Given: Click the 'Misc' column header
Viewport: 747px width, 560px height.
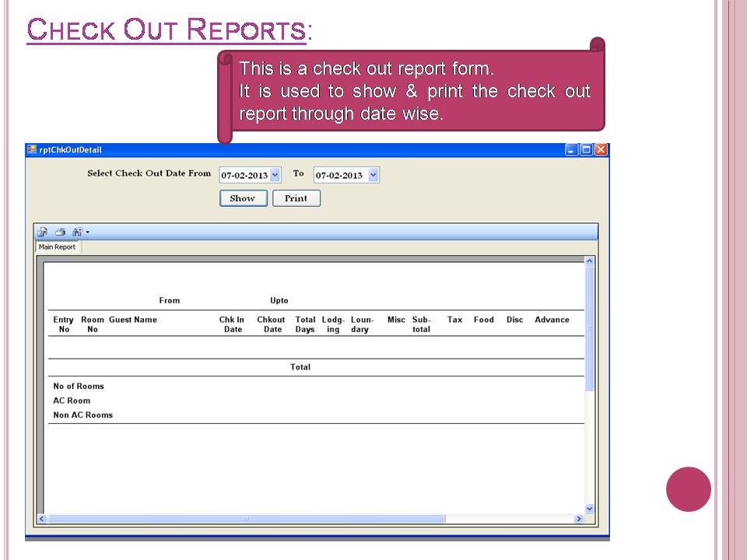Looking at the screenshot, I should pos(396,320).
